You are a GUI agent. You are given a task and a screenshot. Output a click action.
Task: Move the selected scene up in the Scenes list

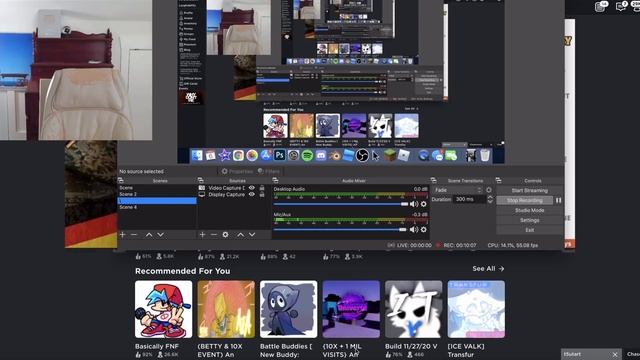click(x=149, y=235)
